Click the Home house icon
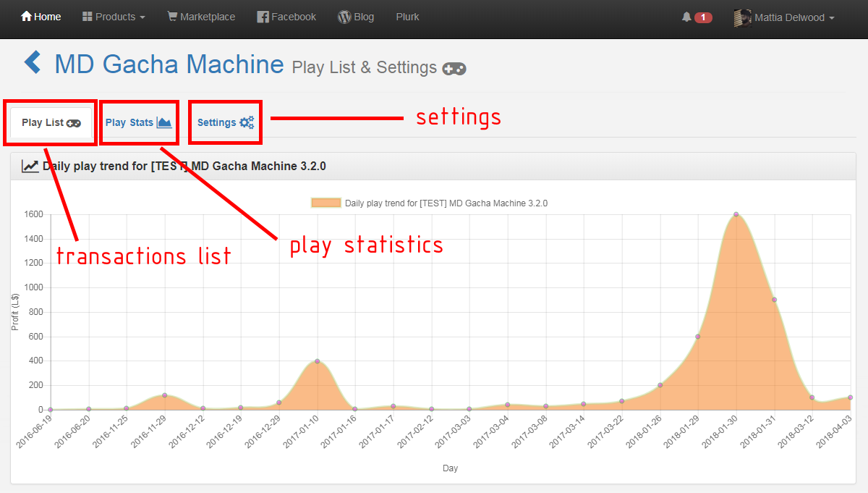The height and width of the screenshot is (493, 868). (26, 17)
